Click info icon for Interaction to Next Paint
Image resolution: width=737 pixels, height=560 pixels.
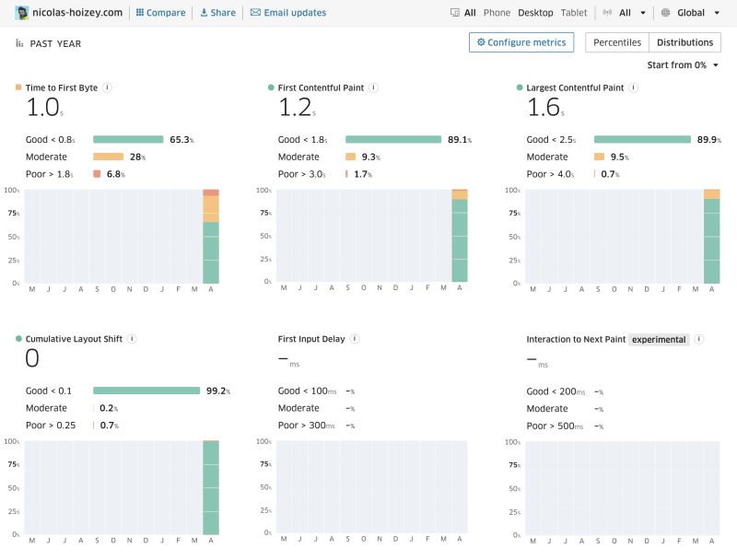[x=699, y=339]
